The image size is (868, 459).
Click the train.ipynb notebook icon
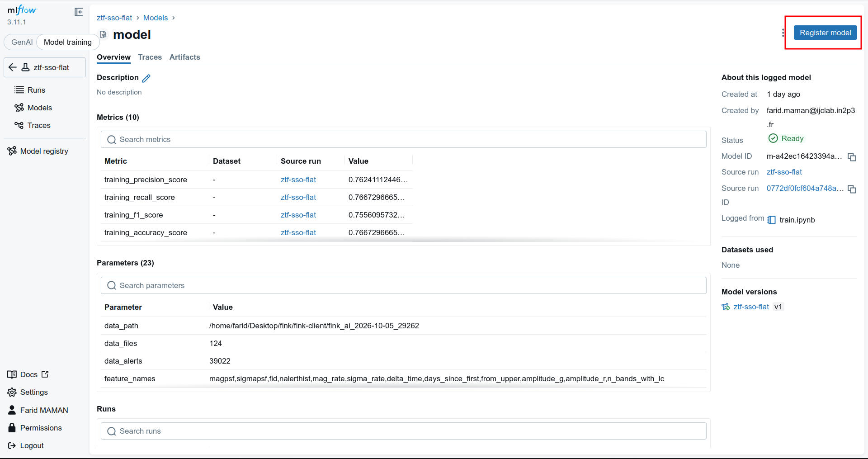(x=772, y=220)
